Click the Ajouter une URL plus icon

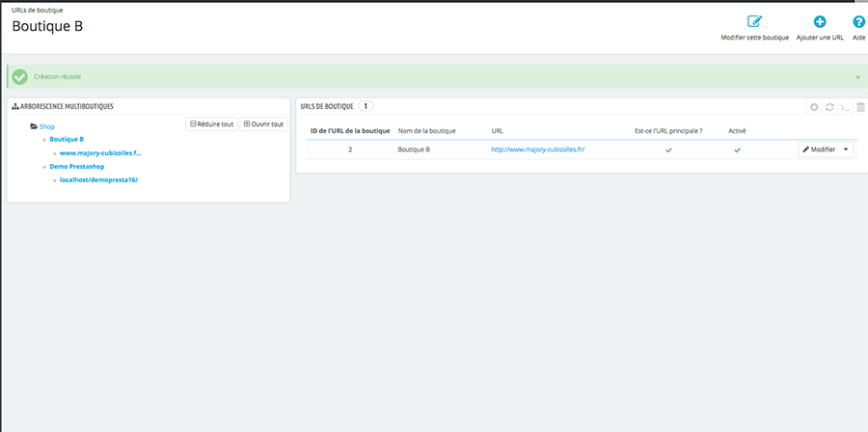click(820, 21)
